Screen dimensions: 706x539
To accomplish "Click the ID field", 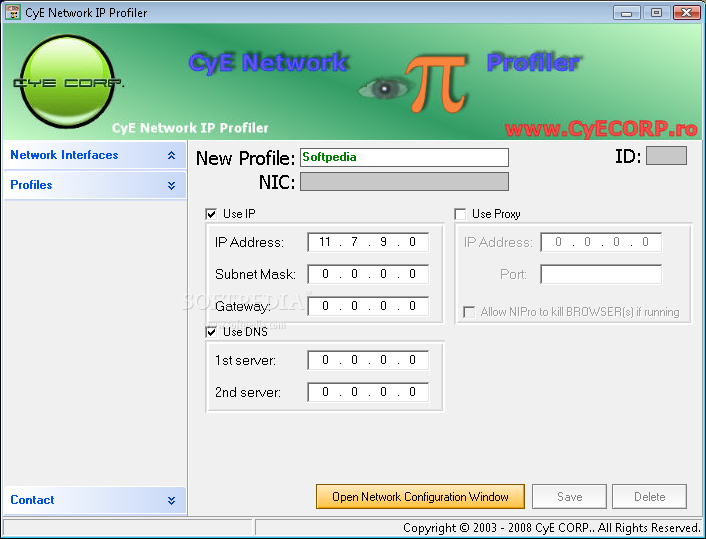I will tap(666, 155).
